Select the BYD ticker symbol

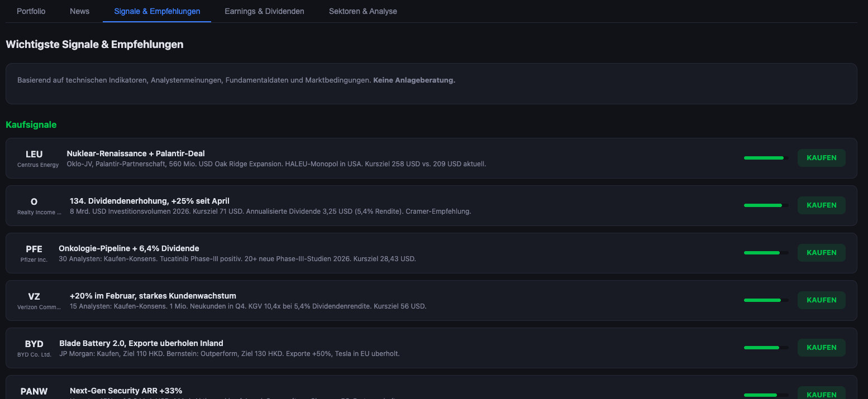(34, 344)
